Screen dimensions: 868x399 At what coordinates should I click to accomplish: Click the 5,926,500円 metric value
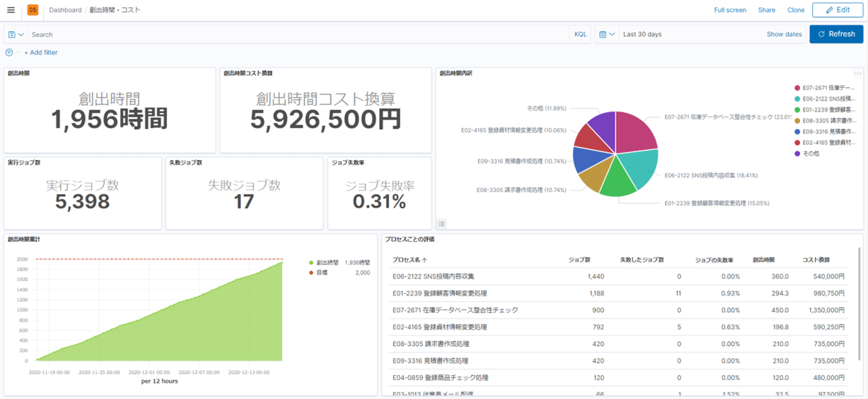coord(325,120)
